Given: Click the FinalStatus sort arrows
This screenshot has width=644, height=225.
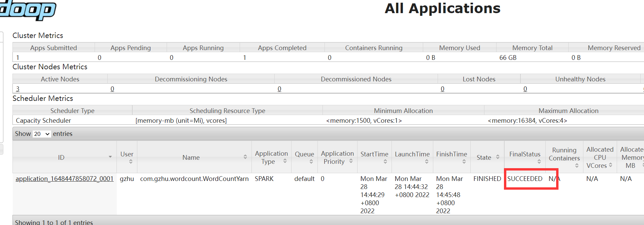Looking at the screenshot, I should [x=539, y=161].
